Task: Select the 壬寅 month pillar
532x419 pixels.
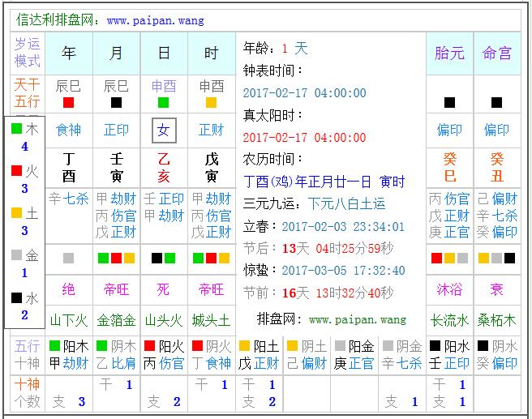Action: (x=117, y=168)
